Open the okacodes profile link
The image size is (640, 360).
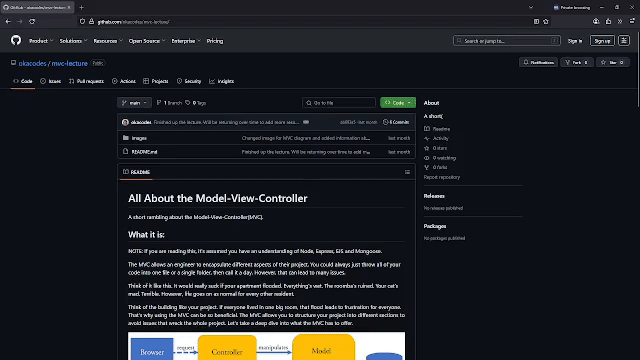coord(32,63)
